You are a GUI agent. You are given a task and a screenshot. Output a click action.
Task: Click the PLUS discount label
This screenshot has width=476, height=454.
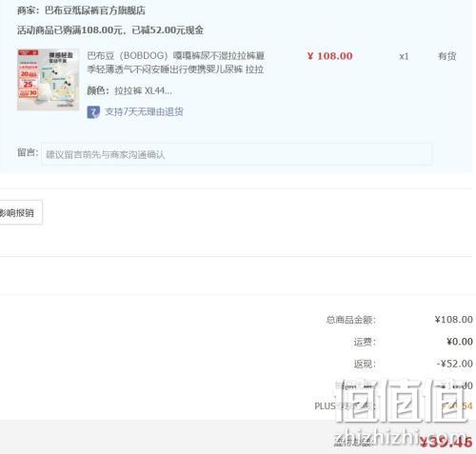coord(345,406)
